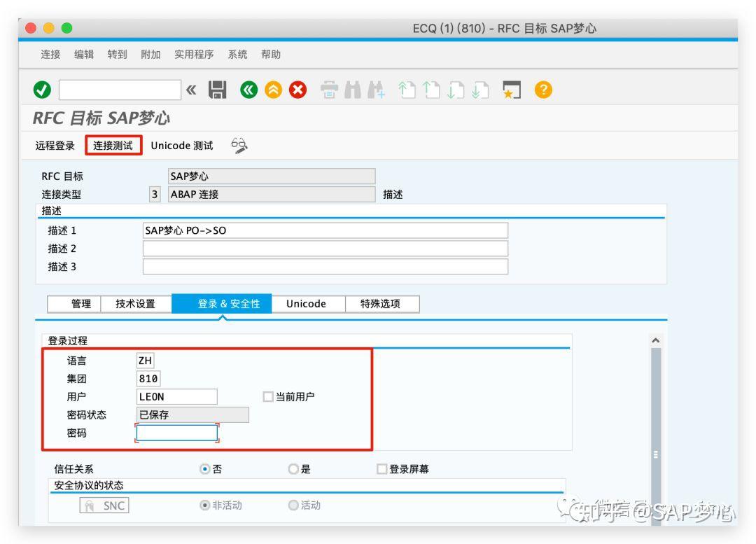The image size is (756, 544).
Task: Click the 密码状态 field showing 已保存
Action: coord(193,414)
